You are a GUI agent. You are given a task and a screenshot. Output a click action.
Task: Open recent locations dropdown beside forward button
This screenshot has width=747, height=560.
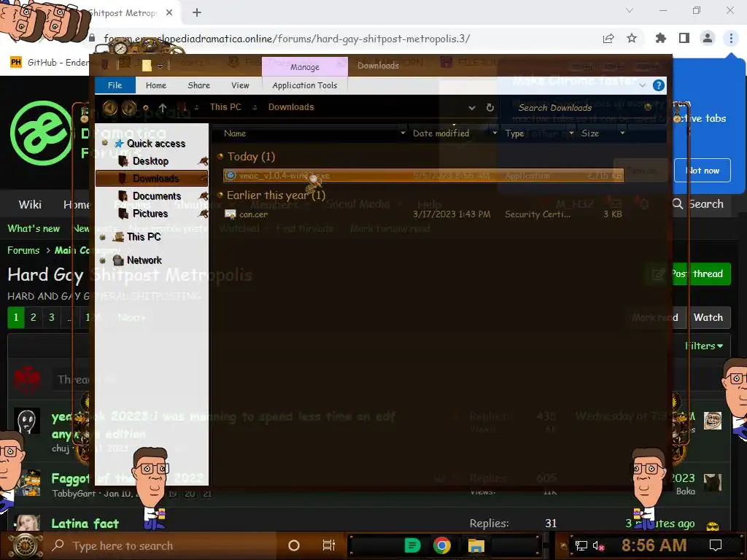pos(146,108)
